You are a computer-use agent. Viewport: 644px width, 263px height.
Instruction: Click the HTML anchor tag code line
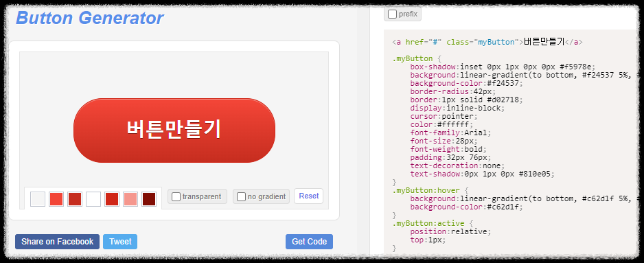(487, 42)
